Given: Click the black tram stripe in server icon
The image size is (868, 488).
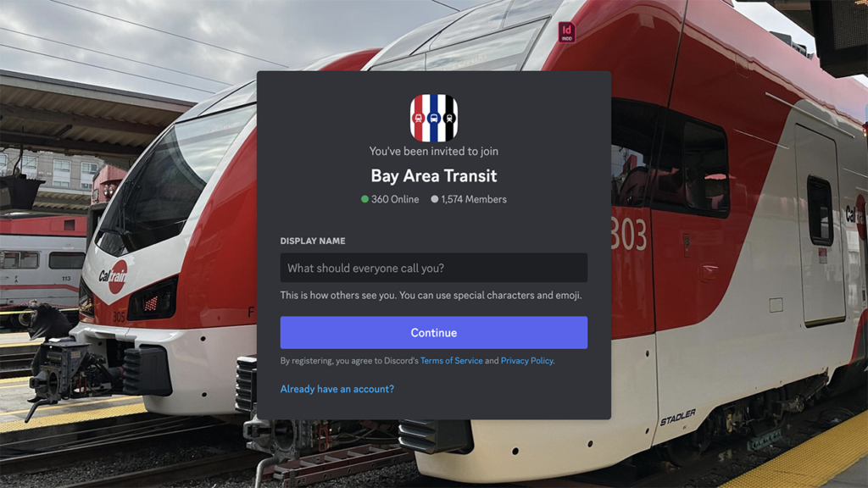Looking at the screenshot, I should click(449, 118).
